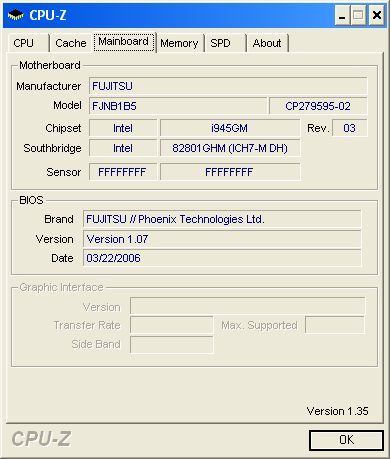The height and width of the screenshot is (459, 391).
Task: Select the Mainboard tab
Action: (x=124, y=42)
